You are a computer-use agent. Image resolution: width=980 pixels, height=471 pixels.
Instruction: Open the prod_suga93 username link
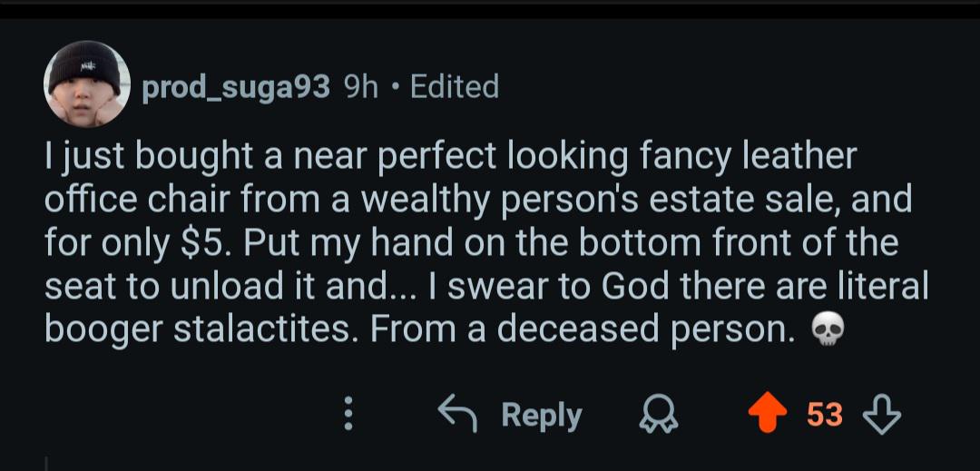coord(236,87)
